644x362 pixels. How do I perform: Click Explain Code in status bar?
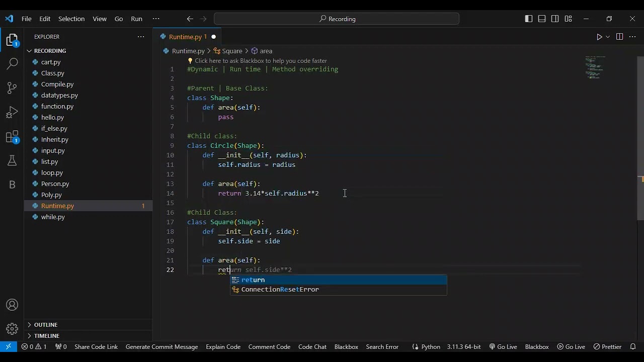click(x=223, y=346)
